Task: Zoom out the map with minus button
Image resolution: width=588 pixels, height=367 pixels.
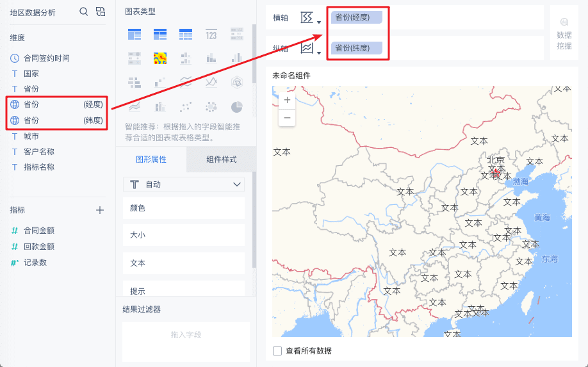Action: point(287,118)
